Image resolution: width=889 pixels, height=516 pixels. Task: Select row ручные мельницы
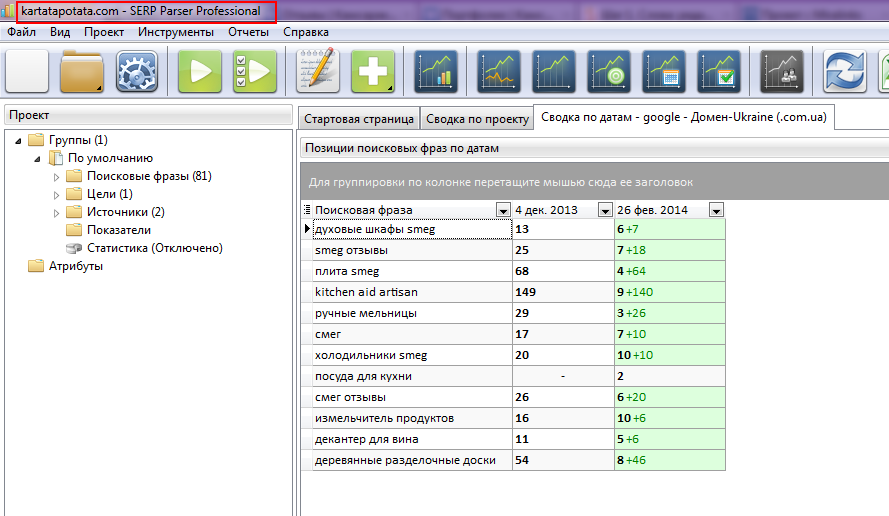click(412, 313)
